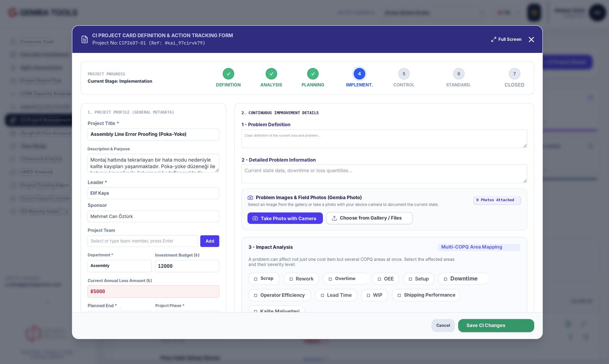Viewport: 609px width, 364px height.
Task: Click the Full Screen expand icon
Action: [x=494, y=40]
